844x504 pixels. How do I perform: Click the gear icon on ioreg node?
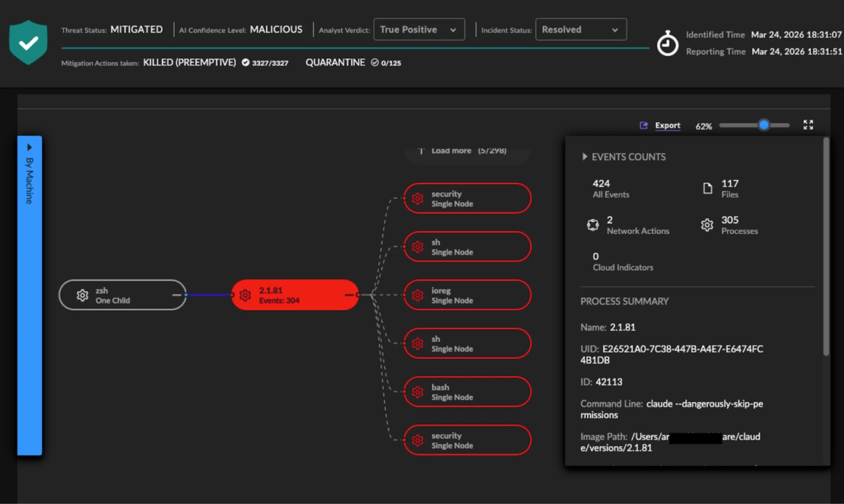(417, 295)
